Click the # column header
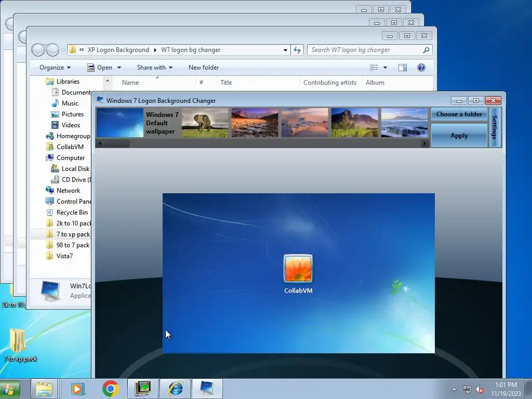 click(x=201, y=83)
